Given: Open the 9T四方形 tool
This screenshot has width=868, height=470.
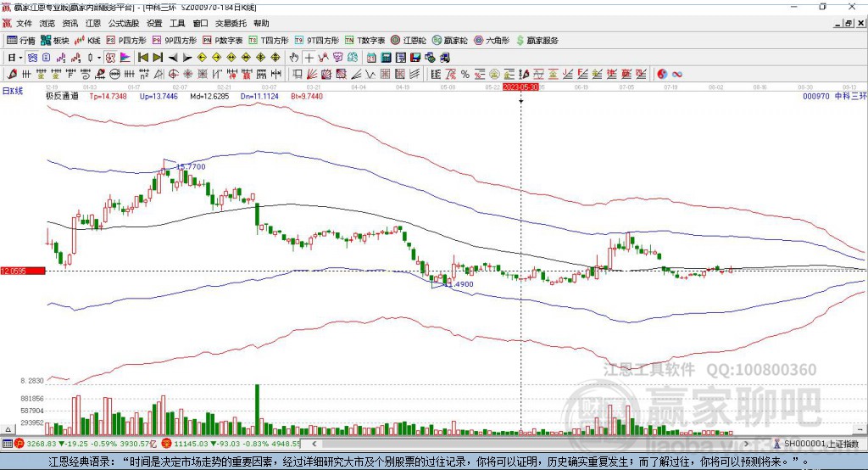Looking at the screenshot, I should coord(317,41).
